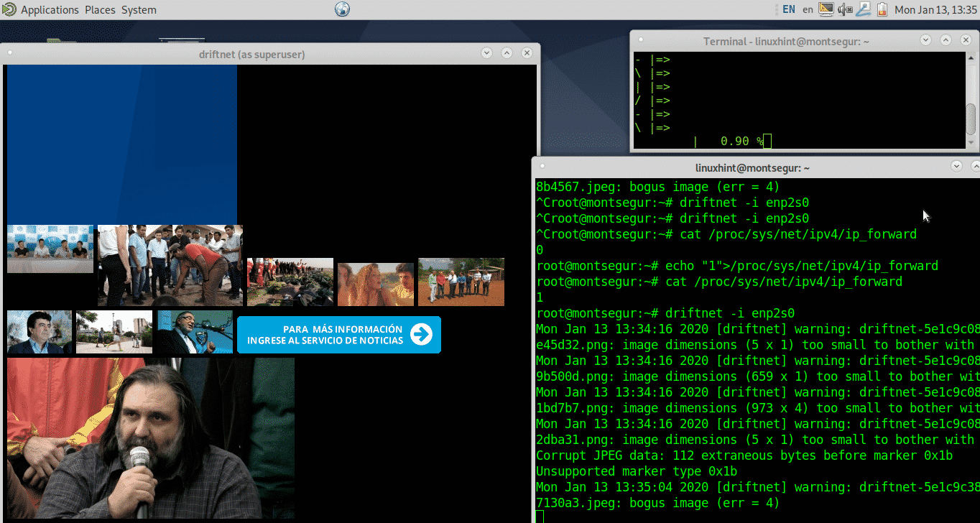Select the smiling man in suit portrait thumbnail
This screenshot has height=523, width=980.
[40, 332]
